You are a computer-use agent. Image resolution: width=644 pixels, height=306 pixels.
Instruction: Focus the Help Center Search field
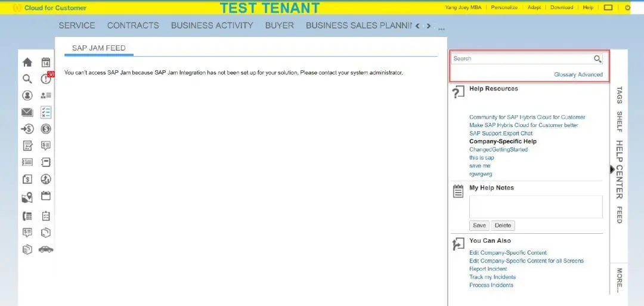522,58
